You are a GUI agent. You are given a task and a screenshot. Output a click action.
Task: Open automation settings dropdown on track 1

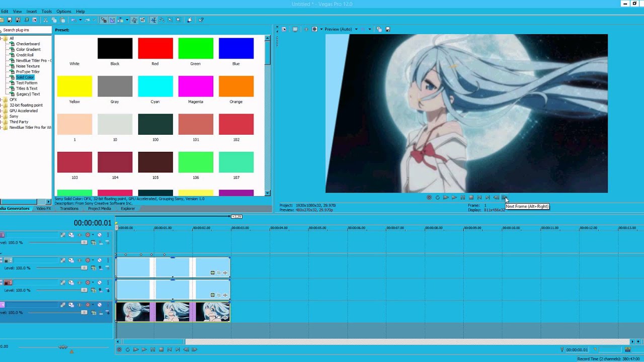(x=93, y=235)
